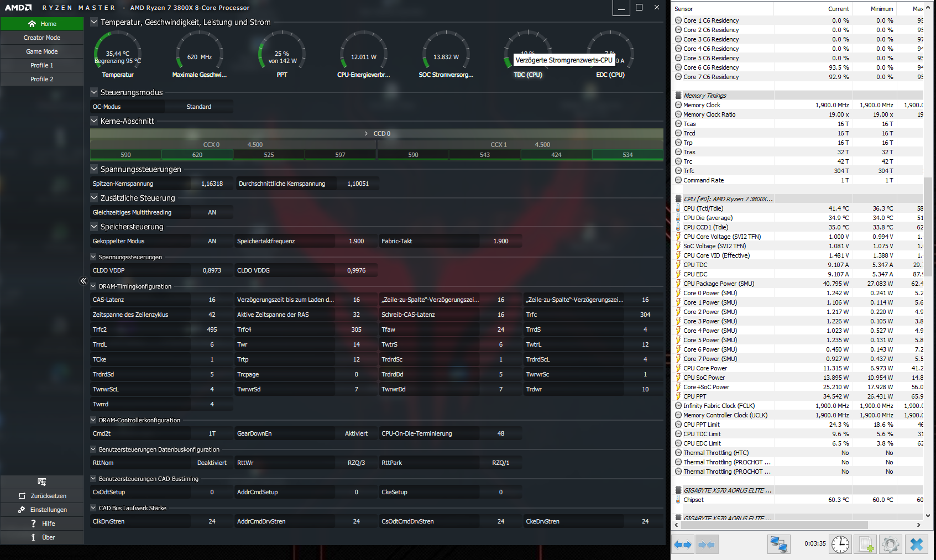Toggle the CCD 0 chevron in core section
The height and width of the screenshot is (560, 936).
pos(366,134)
